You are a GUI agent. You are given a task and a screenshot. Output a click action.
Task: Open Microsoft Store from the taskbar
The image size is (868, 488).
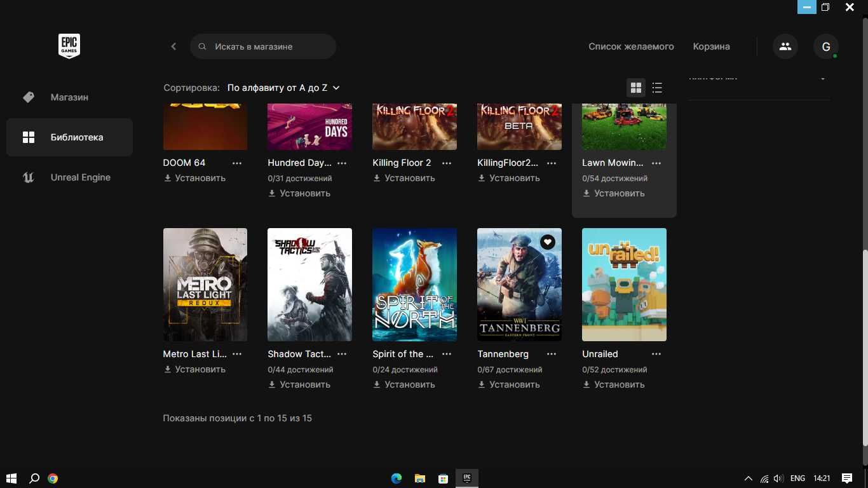pyautogui.click(x=444, y=478)
